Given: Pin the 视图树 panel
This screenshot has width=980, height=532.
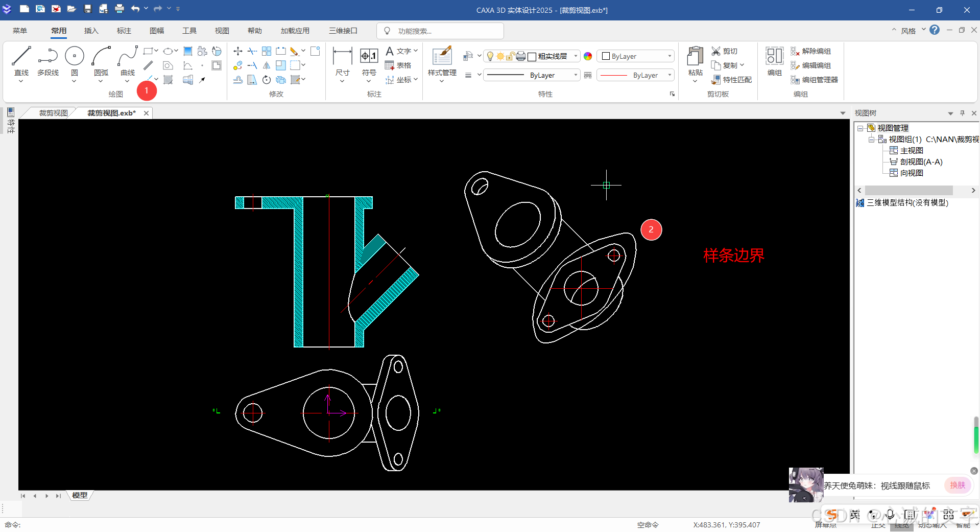Looking at the screenshot, I should coord(962,113).
